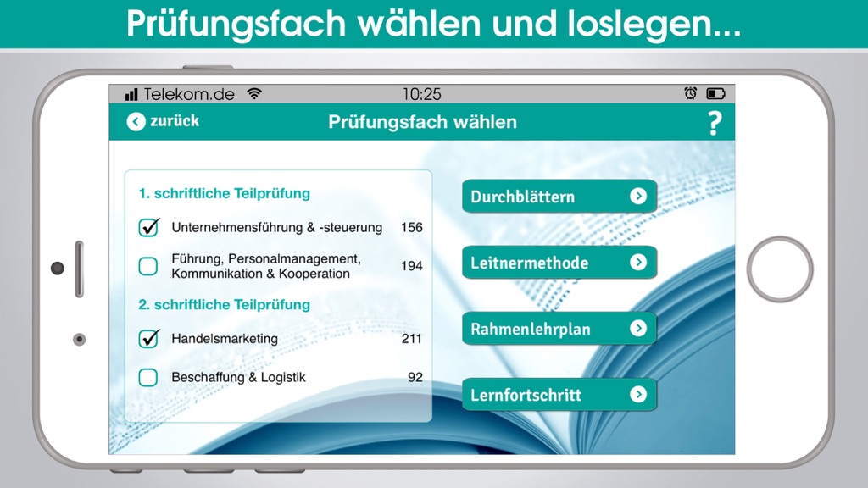This screenshot has height=488, width=868.
Task: Go back using the zurück arrow icon
Action: [136, 122]
